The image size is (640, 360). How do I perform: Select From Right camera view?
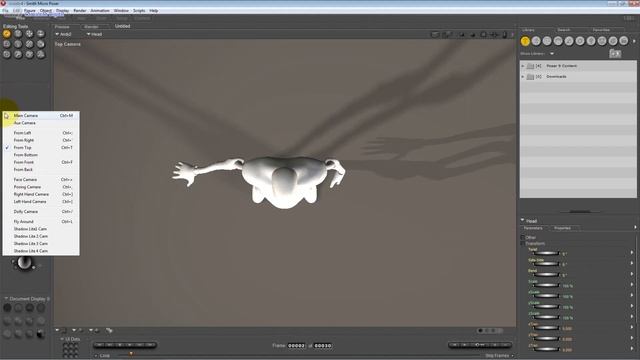41,140
